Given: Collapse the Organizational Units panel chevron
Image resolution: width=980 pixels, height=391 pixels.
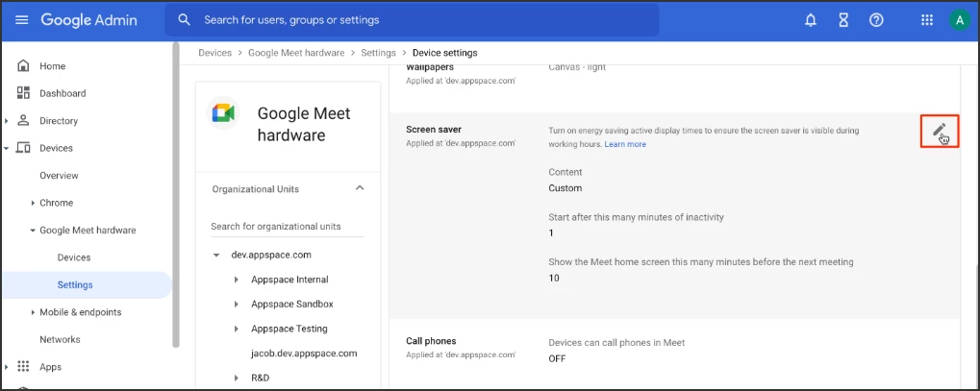Looking at the screenshot, I should (360, 188).
